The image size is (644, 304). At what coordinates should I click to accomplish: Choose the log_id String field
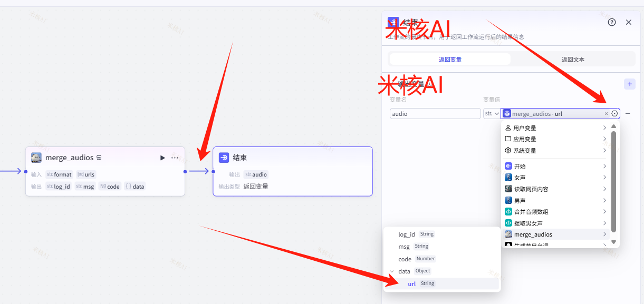coord(407,234)
